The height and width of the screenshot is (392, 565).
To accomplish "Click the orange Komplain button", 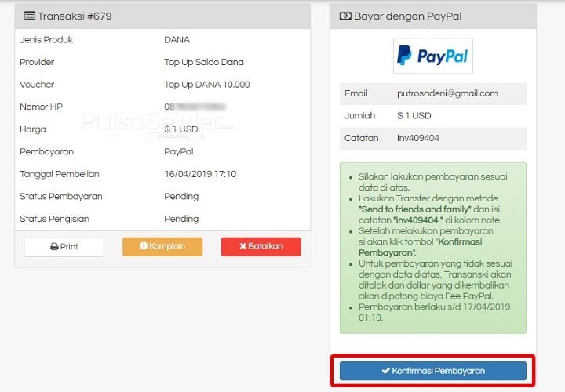I will click(x=162, y=247).
